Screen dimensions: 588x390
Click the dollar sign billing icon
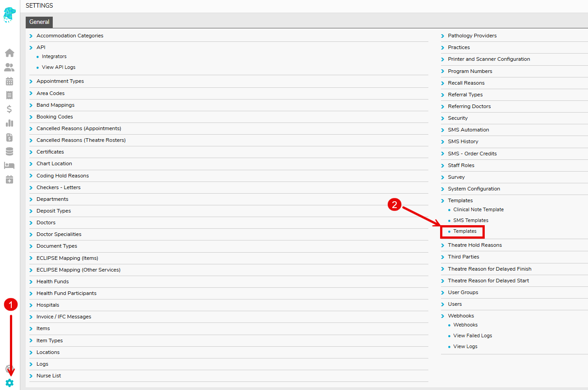[9, 109]
